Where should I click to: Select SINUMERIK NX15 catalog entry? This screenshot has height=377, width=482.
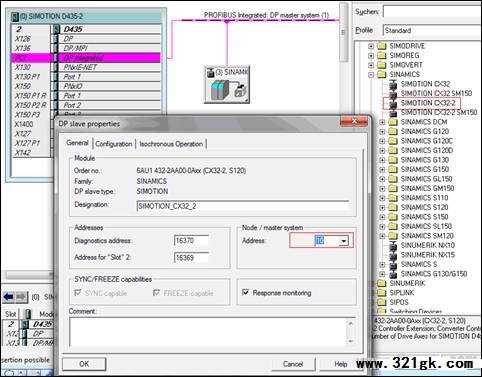tap(428, 255)
